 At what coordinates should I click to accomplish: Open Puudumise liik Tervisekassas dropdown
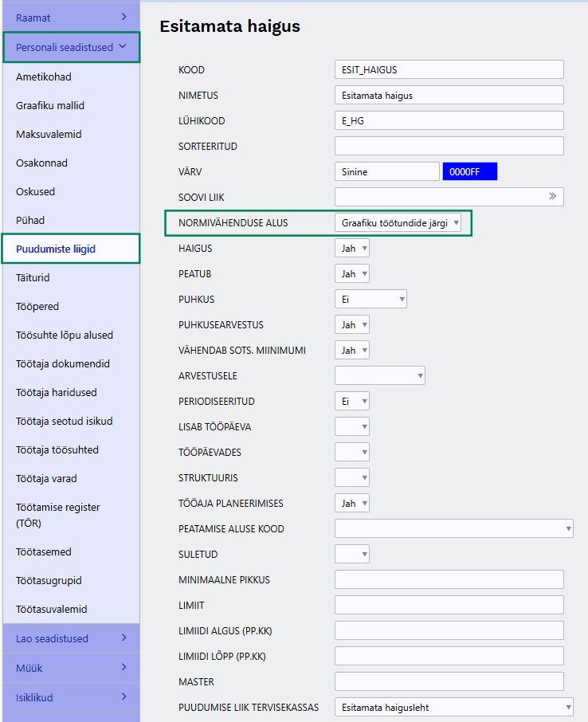[453, 707]
